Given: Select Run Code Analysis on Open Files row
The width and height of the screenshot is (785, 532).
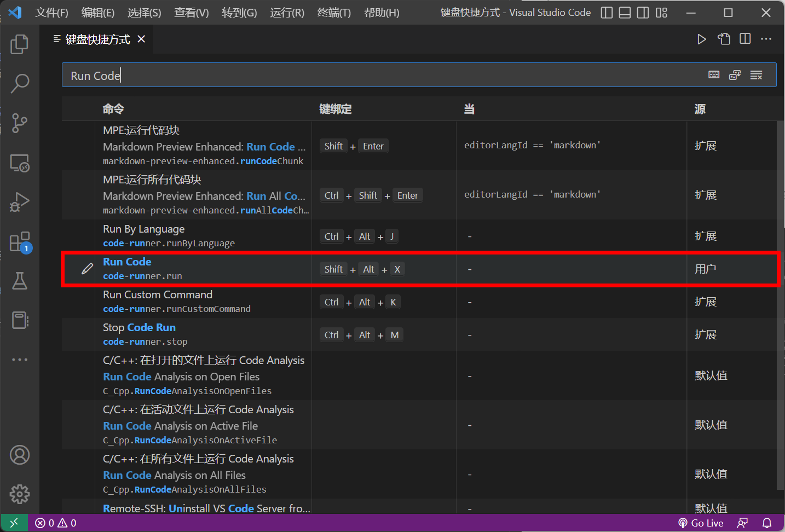Looking at the screenshot, I should (x=419, y=375).
